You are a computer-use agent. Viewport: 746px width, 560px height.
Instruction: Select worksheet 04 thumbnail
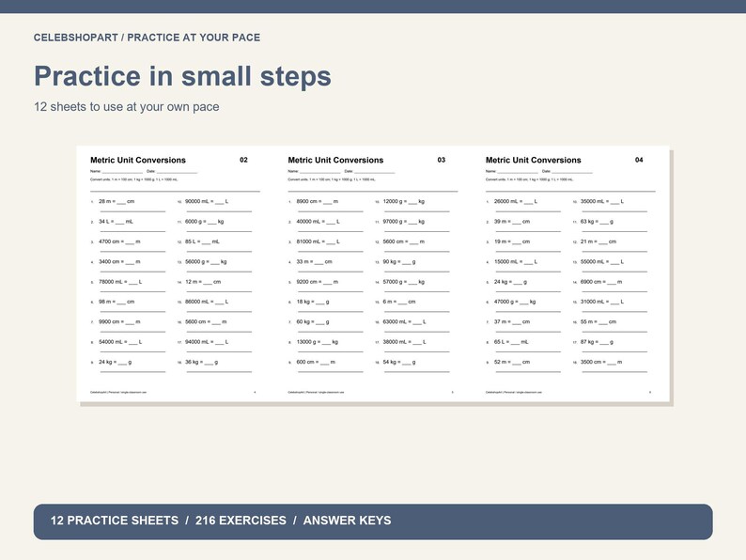[x=570, y=273]
